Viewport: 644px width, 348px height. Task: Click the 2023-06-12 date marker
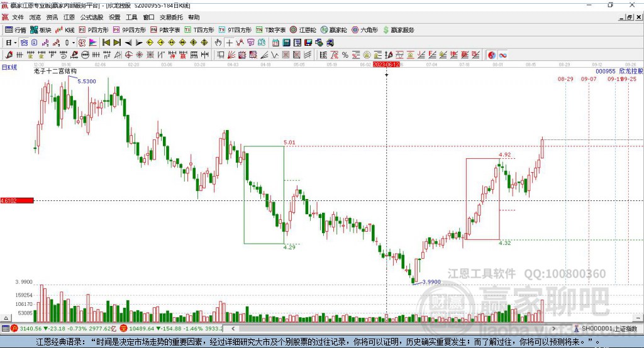[x=386, y=65]
